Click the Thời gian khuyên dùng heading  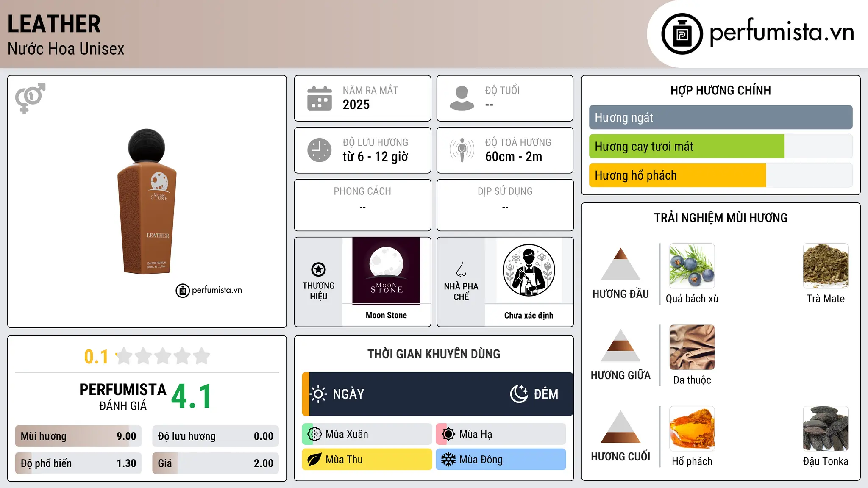pos(434,354)
